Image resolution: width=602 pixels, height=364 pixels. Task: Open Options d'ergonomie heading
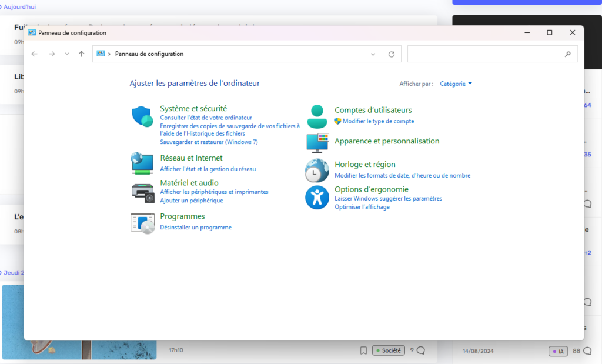pyautogui.click(x=372, y=189)
